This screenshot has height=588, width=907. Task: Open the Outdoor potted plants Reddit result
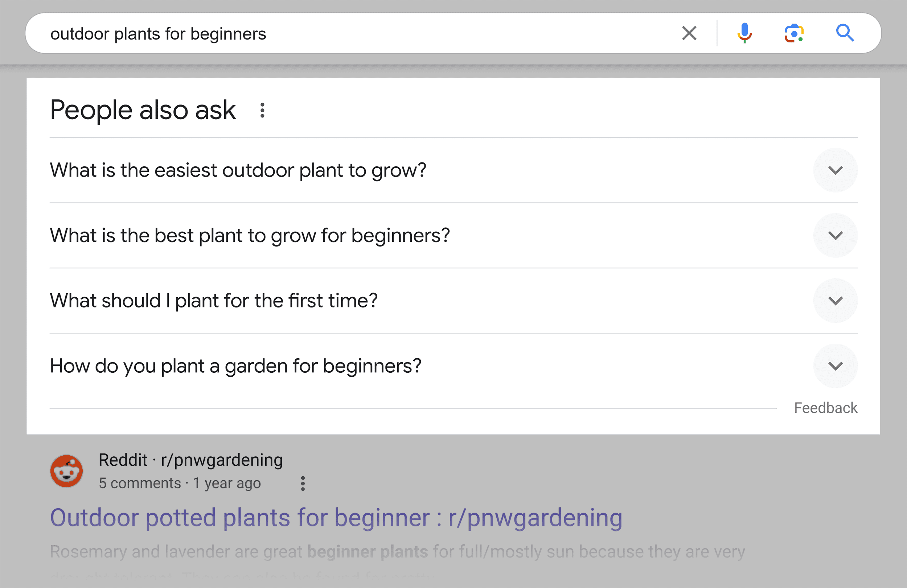pos(336,517)
